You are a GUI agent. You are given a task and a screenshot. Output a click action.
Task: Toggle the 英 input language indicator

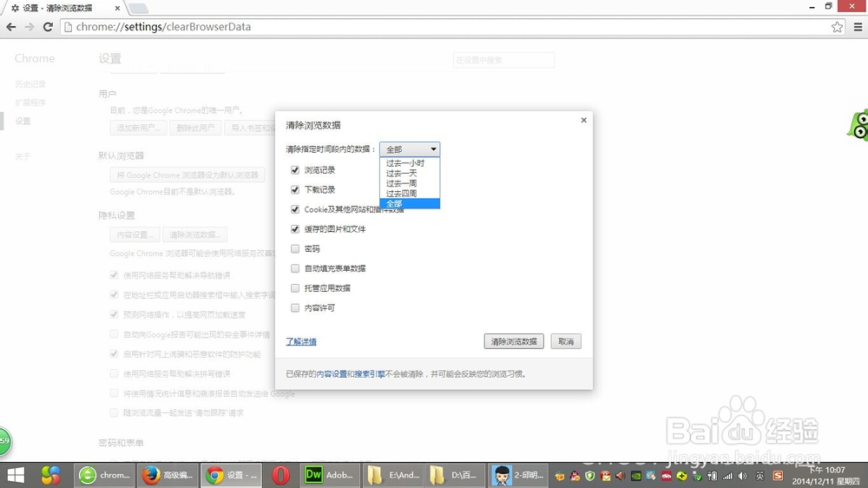[x=760, y=476]
